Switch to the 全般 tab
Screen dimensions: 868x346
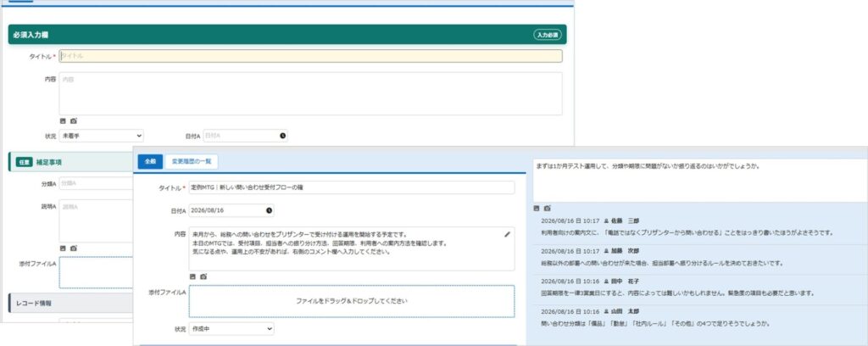[151, 162]
